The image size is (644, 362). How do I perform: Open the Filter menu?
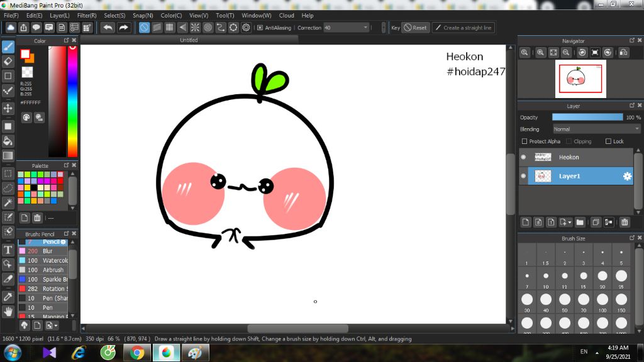(x=87, y=15)
